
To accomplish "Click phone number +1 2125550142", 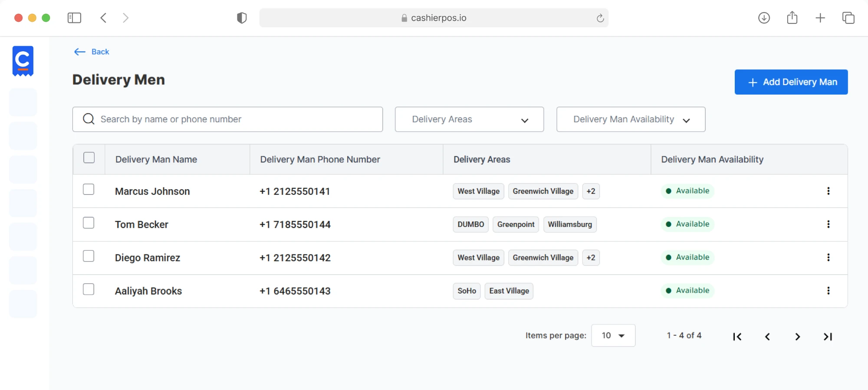I will click(x=295, y=258).
